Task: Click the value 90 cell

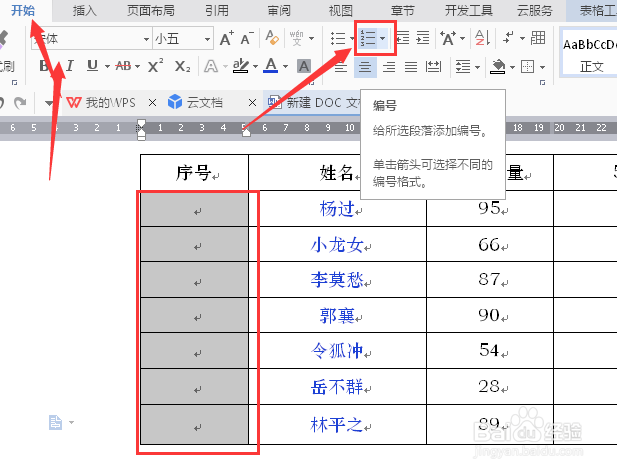Action: [490, 315]
